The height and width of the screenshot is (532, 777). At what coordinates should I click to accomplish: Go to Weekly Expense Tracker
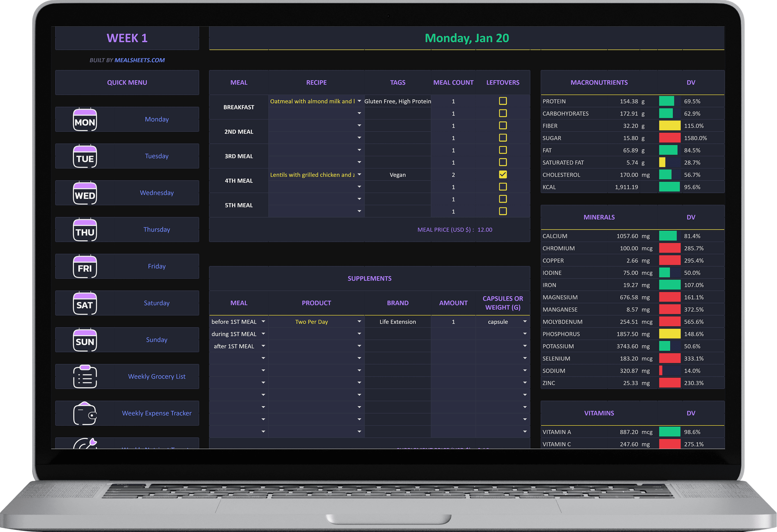157,413
